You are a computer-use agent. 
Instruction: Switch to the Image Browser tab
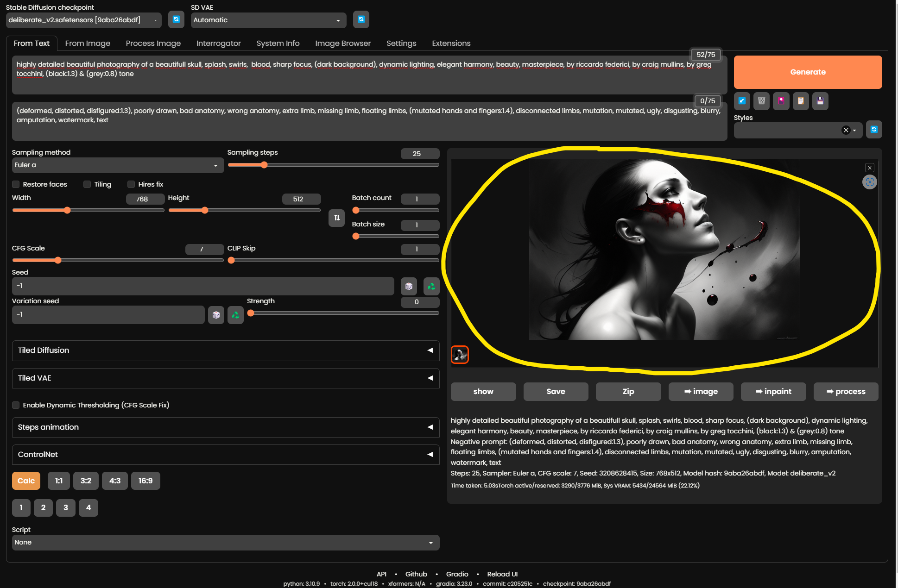tap(343, 43)
